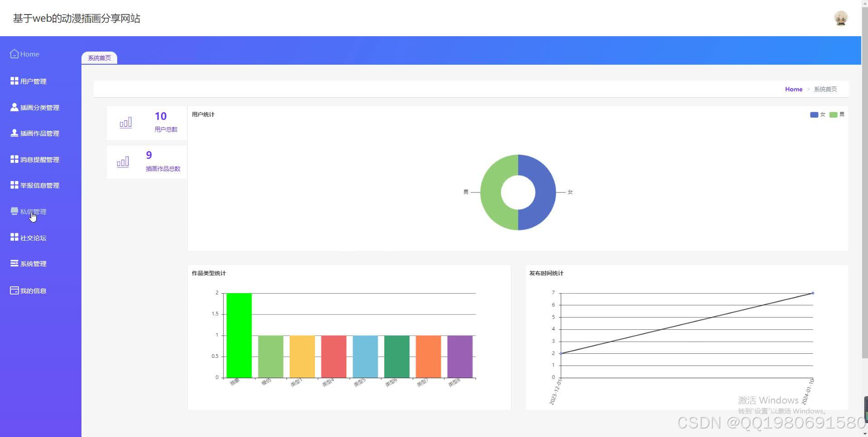Screen dimensions: 868x437
Task: Click the grid icon beside 举报信息管理
Action: click(14, 185)
